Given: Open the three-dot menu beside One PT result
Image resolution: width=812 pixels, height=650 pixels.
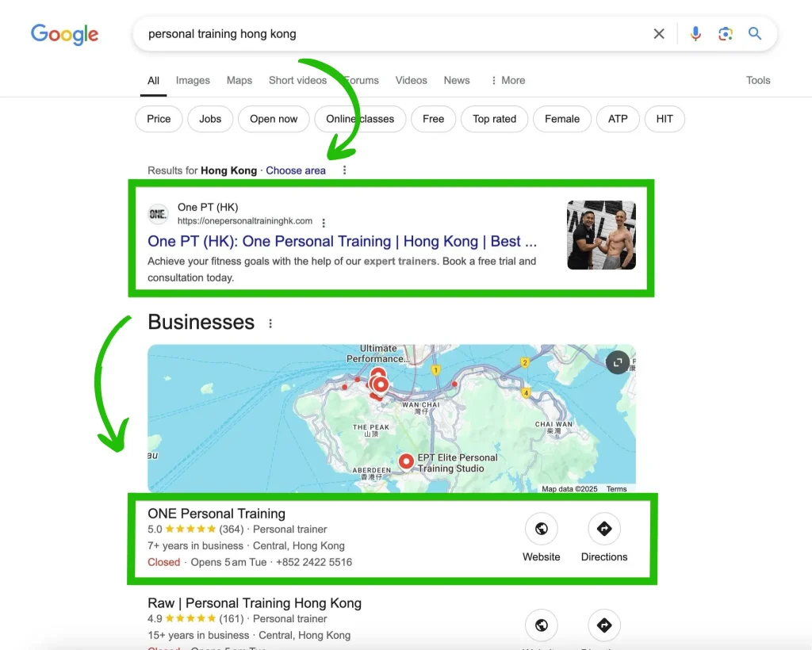Looking at the screenshot, I should [324, 223].
